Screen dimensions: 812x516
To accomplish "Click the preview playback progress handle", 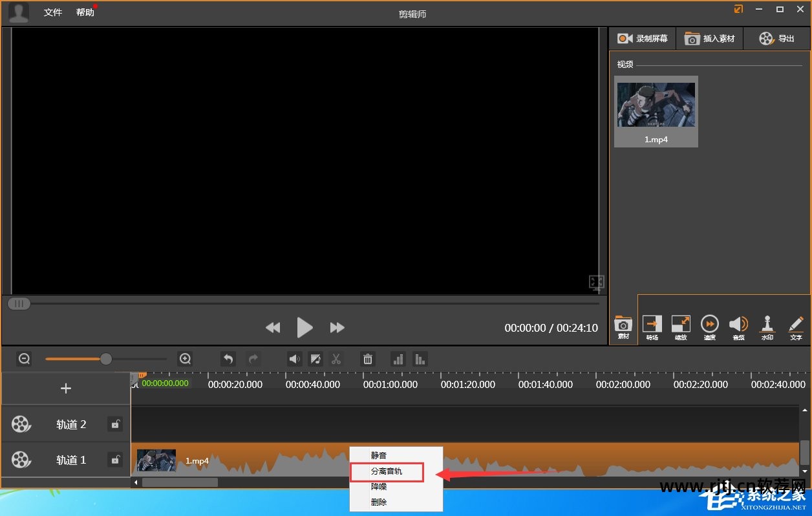I will (x=19, y=303).
